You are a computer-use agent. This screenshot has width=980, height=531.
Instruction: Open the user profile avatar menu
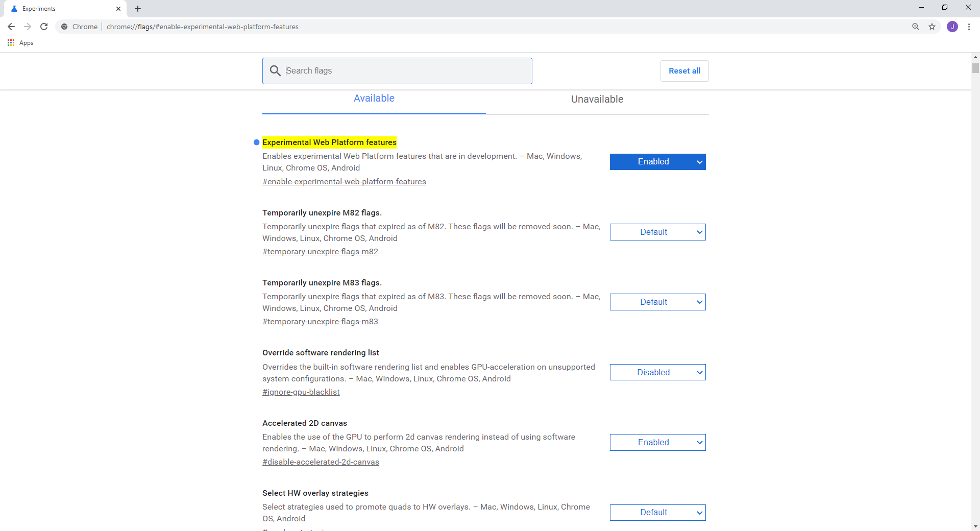952,27
